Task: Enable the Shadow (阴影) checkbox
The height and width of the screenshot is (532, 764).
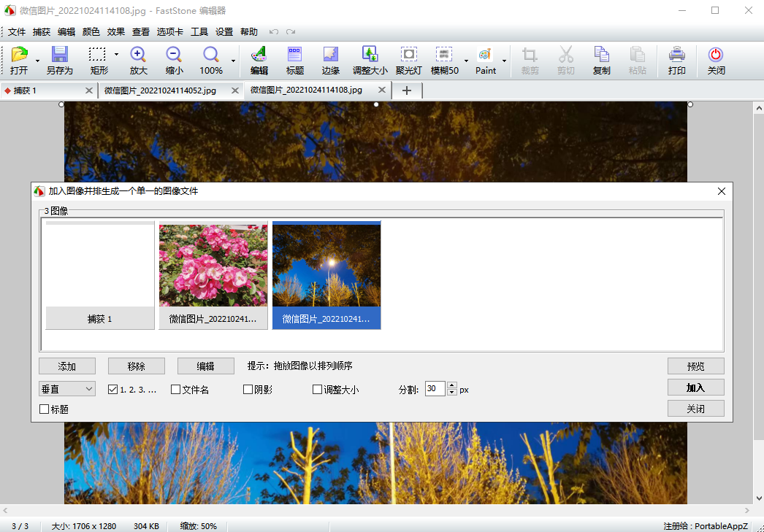Action: [x=248, y=390]
